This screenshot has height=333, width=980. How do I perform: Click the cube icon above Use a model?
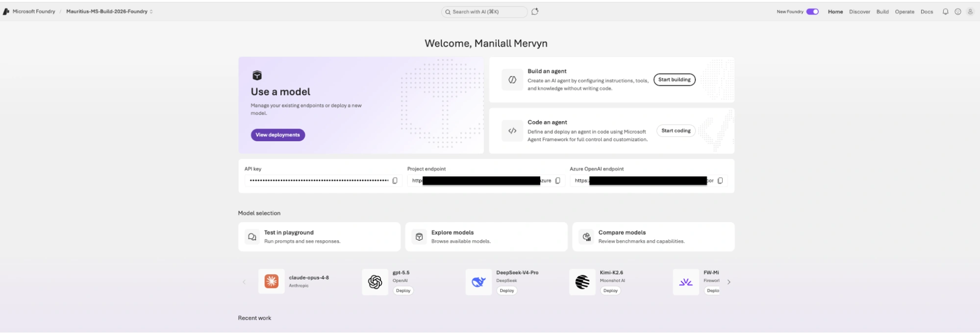click(257, 76)
